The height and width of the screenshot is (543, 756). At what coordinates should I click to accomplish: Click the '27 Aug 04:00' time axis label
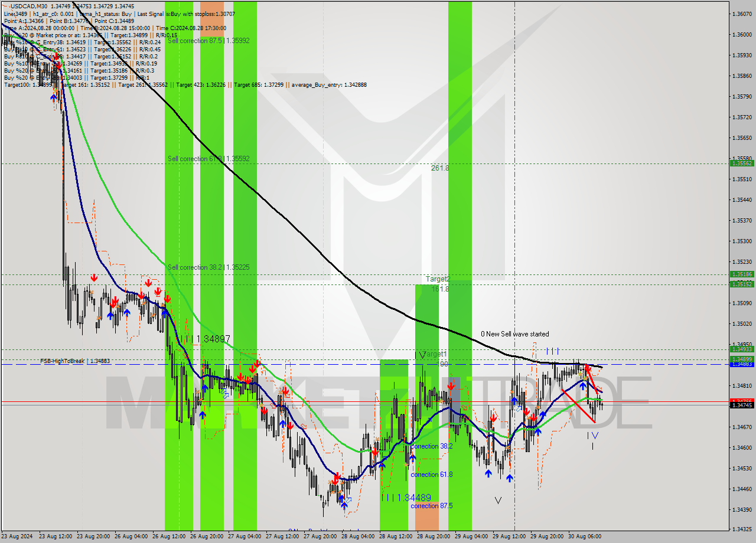pos(245,537)
